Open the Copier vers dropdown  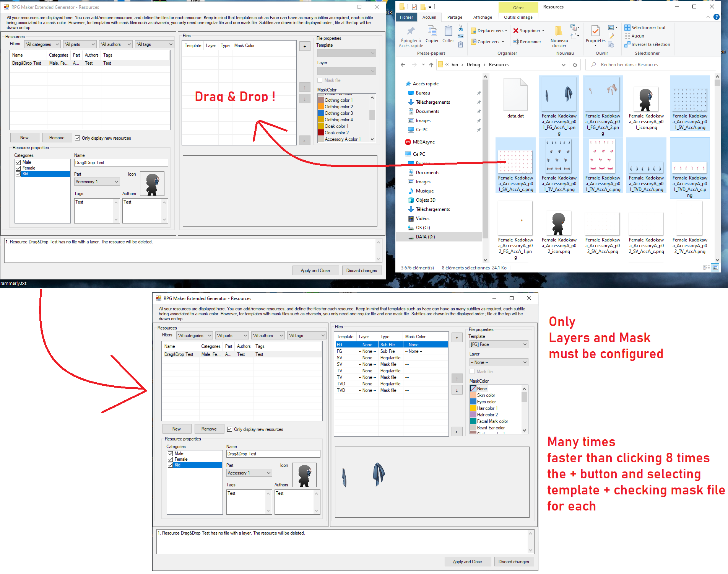pos(488,42)
